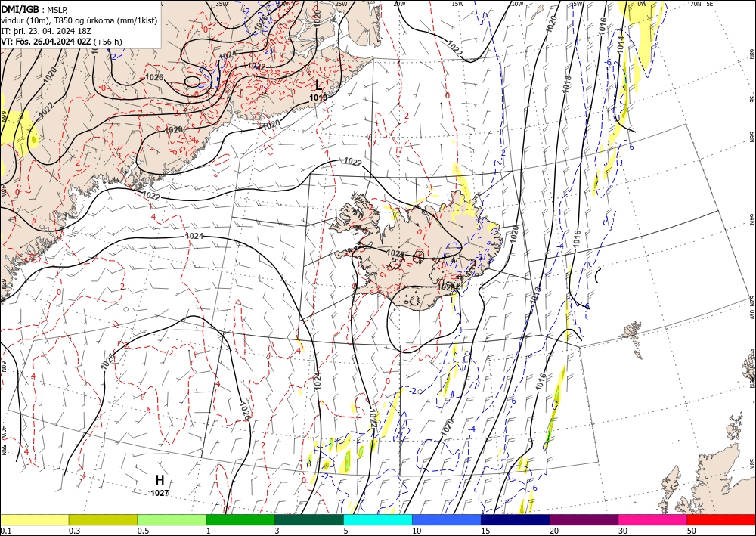This screenshot has width=756, height=536.
Task: Click the '68N' latitude label
Action: click(x=751, y=52)
